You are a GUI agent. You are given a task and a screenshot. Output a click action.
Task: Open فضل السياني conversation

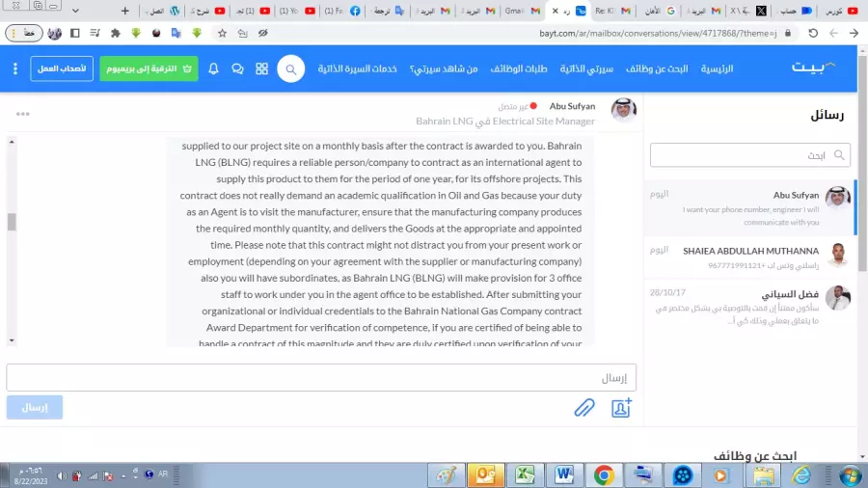coord(750,306)
